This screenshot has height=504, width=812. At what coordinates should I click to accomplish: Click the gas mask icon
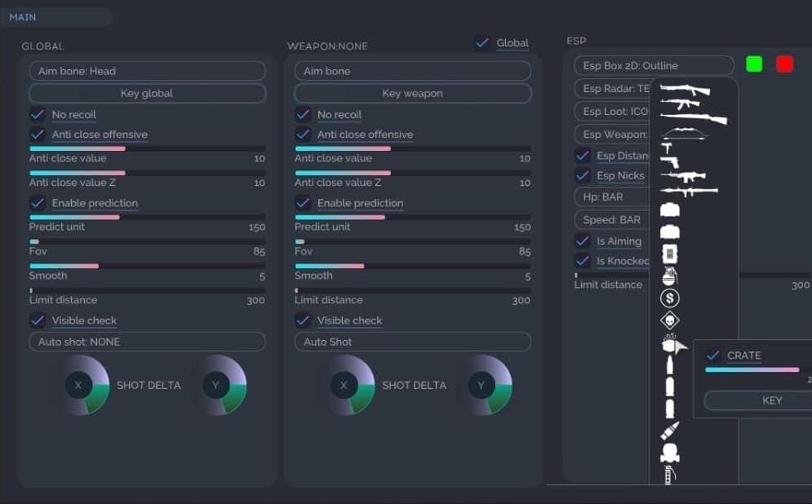(669, 453)
